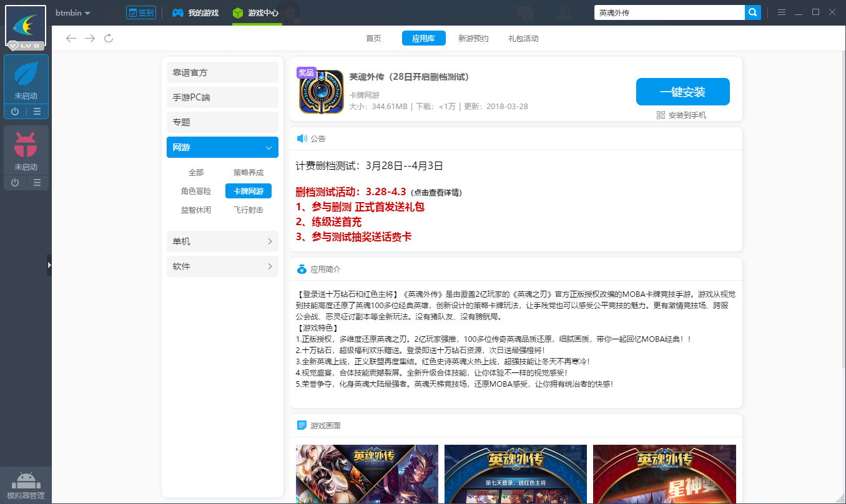846x504 pixels.
Task: Open the fish avatar profile picture
Action: (26, 26)
